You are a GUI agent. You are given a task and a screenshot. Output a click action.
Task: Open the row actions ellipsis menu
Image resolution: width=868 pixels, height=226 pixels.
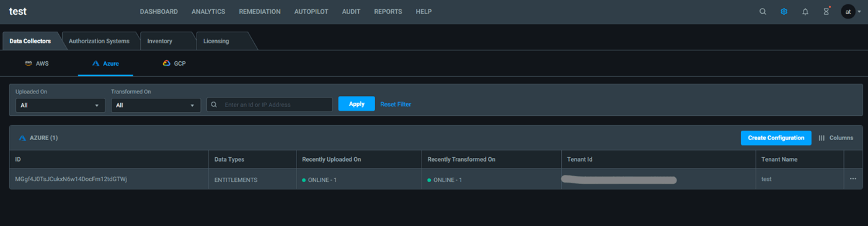(853, 178)
